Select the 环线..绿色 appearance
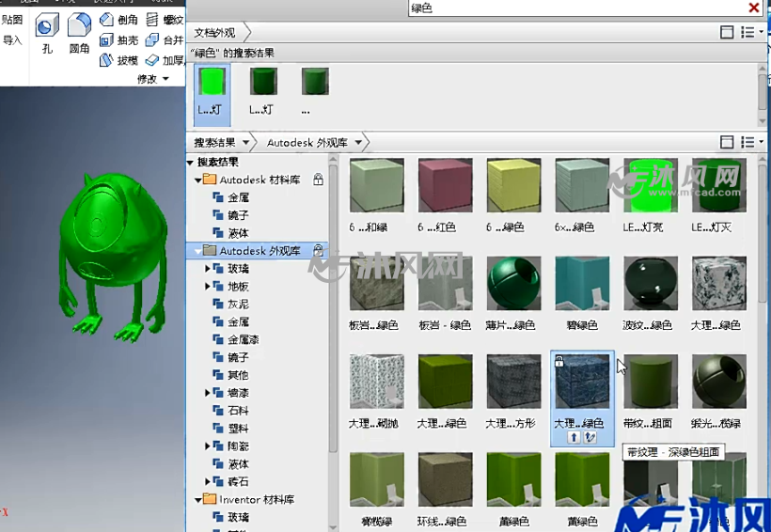 445,479
